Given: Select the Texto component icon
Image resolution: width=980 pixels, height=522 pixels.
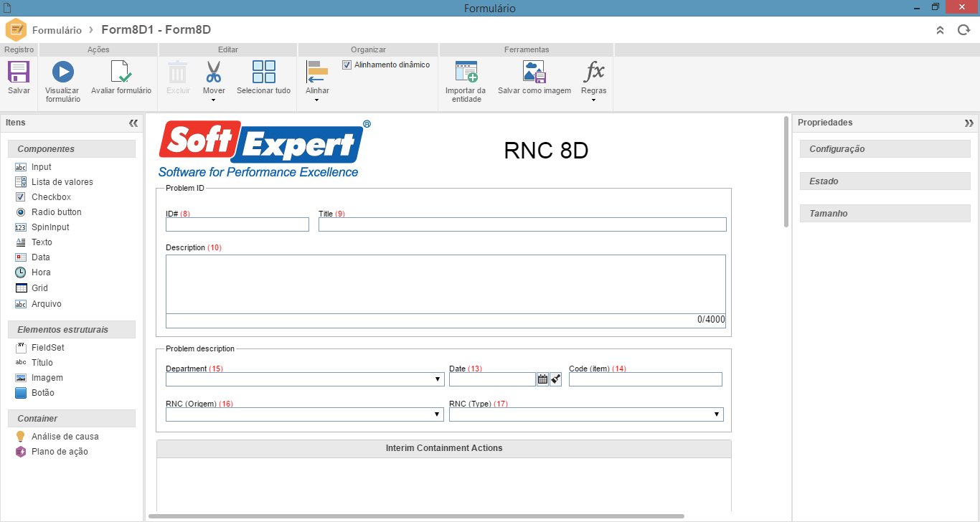Looking at the screenshot, I should click(21, 242).
